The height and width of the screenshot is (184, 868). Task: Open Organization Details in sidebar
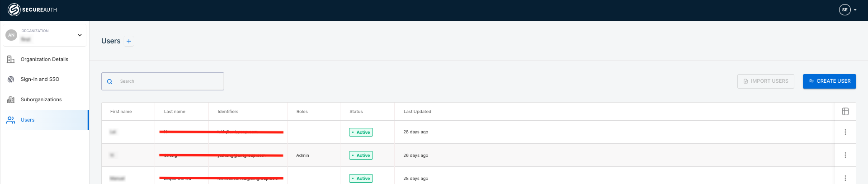coord(44,59)
